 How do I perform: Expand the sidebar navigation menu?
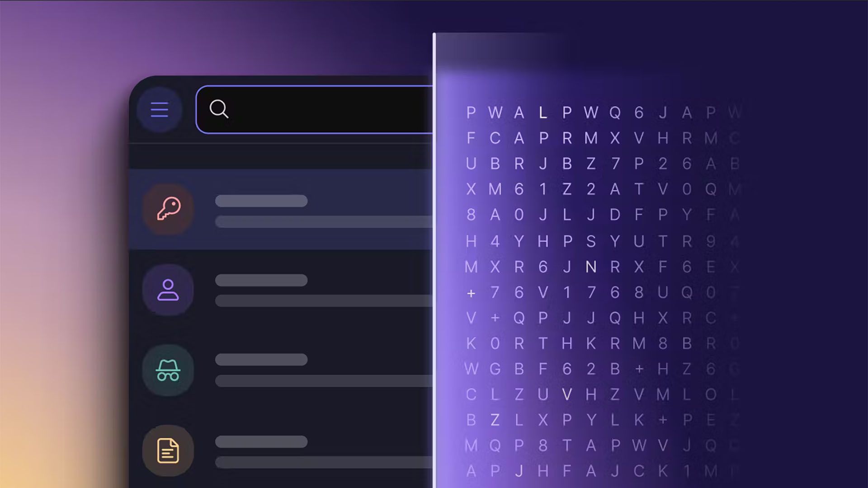click(x=160, y=110)
